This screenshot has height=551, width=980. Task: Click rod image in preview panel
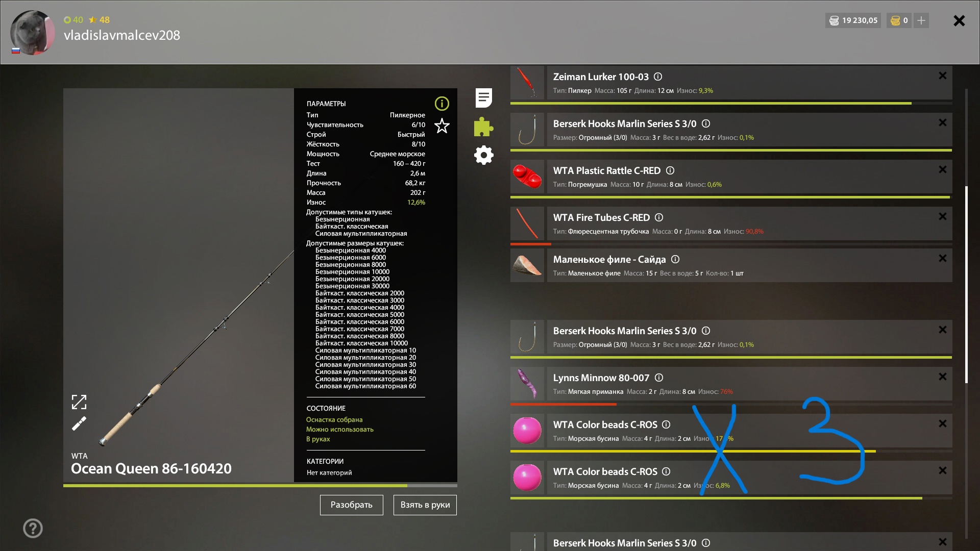click(197, 349)
